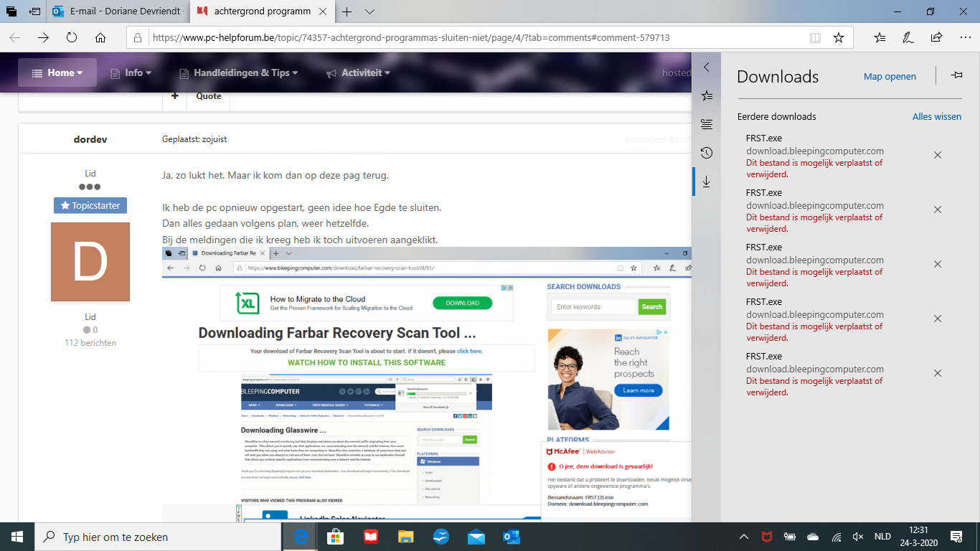The height and width of the screenshot is (551, 980).
Task: Open the Hub favorites toolbar icon
Action: [880, 37]
